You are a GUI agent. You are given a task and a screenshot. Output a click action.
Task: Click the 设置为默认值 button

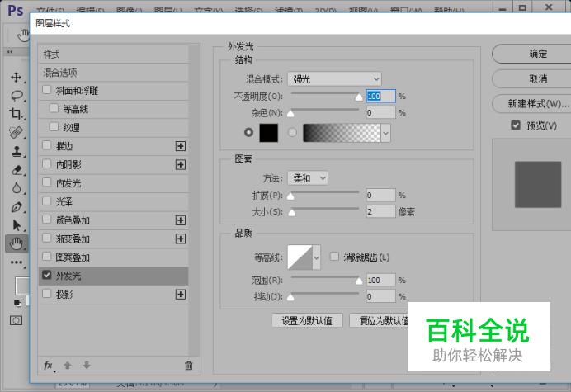click(307, 320)
